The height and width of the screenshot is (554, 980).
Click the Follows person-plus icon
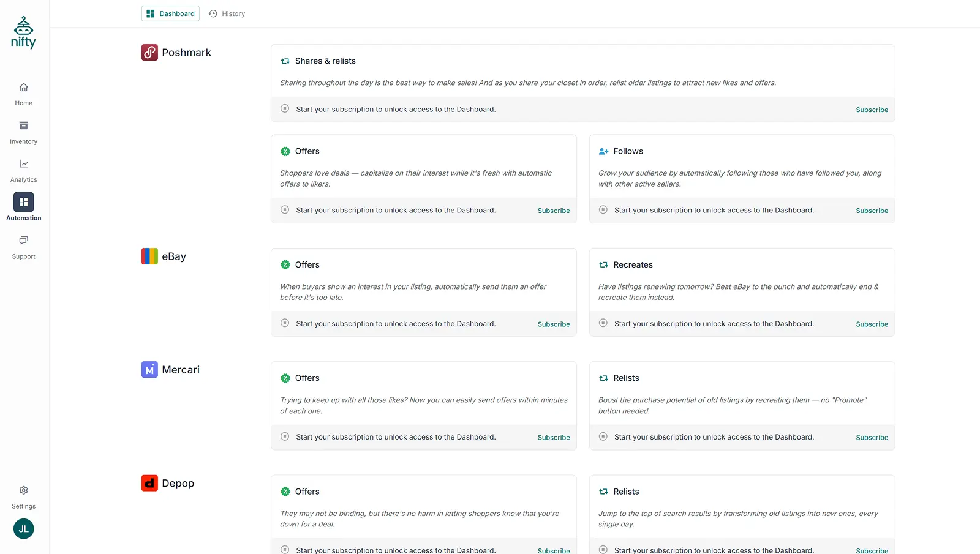603,151
